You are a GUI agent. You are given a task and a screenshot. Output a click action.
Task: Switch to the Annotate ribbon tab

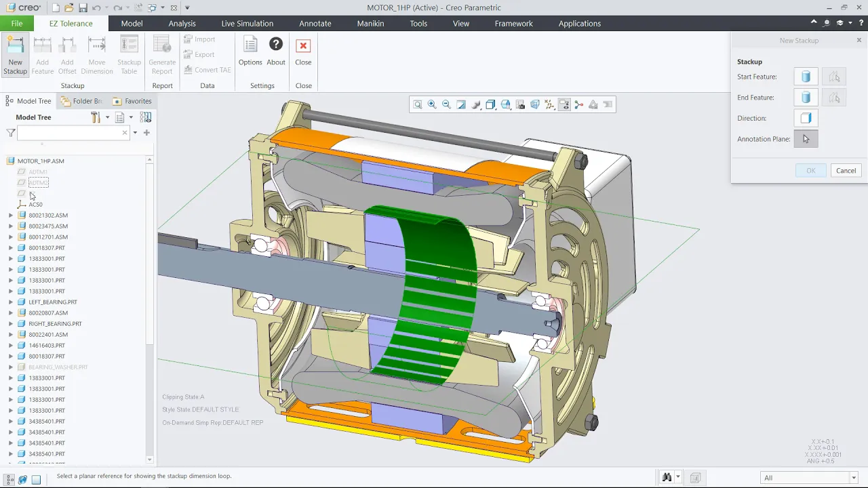[315, 23]
